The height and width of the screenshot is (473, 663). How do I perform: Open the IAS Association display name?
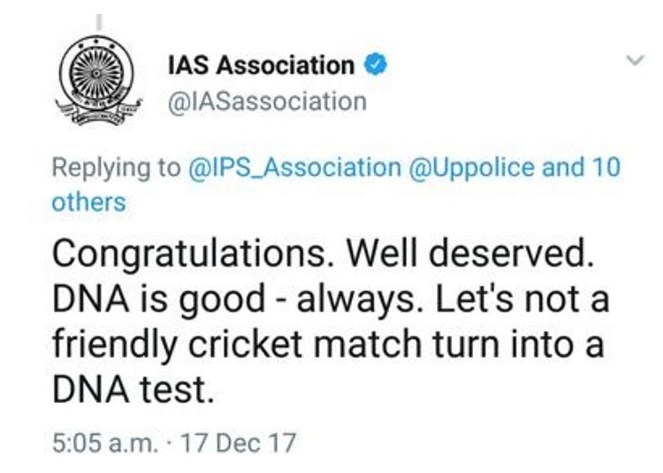(x=261, y=65)
